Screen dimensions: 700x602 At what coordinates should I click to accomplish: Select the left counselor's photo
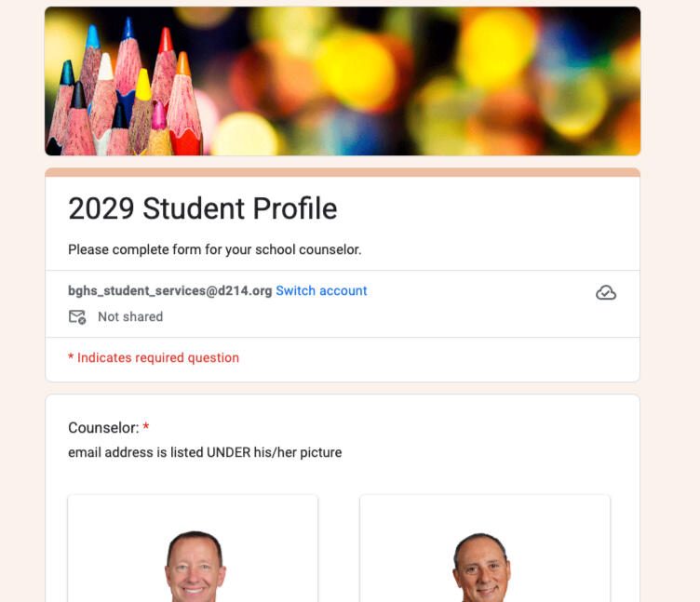point(195,566)
